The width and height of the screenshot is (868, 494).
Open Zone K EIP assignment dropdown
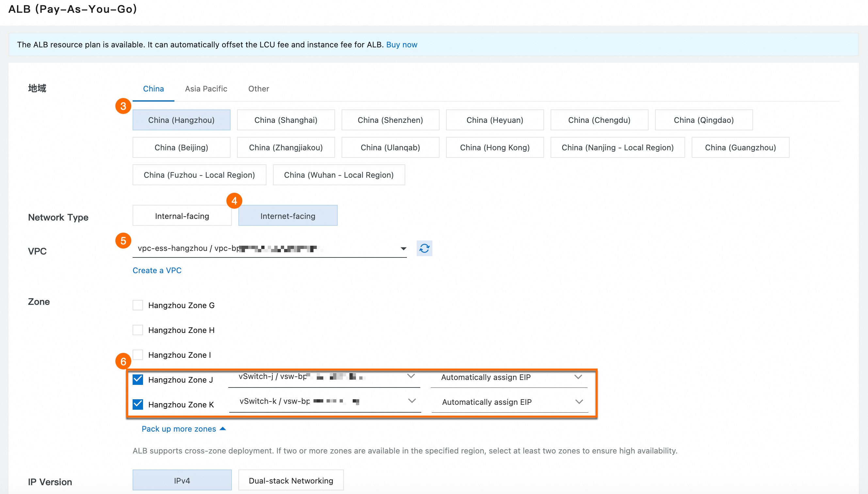579,402
